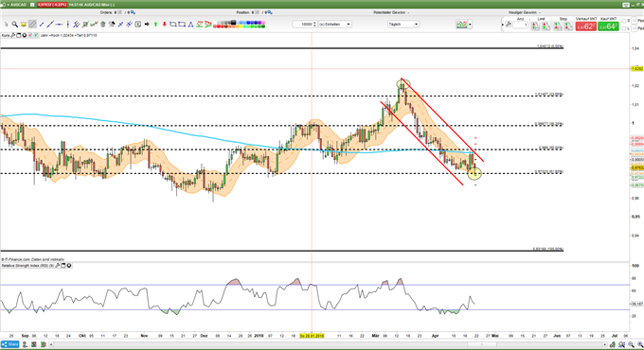
Task: Pick the black color swatch
Action: (x=233, y=23)
